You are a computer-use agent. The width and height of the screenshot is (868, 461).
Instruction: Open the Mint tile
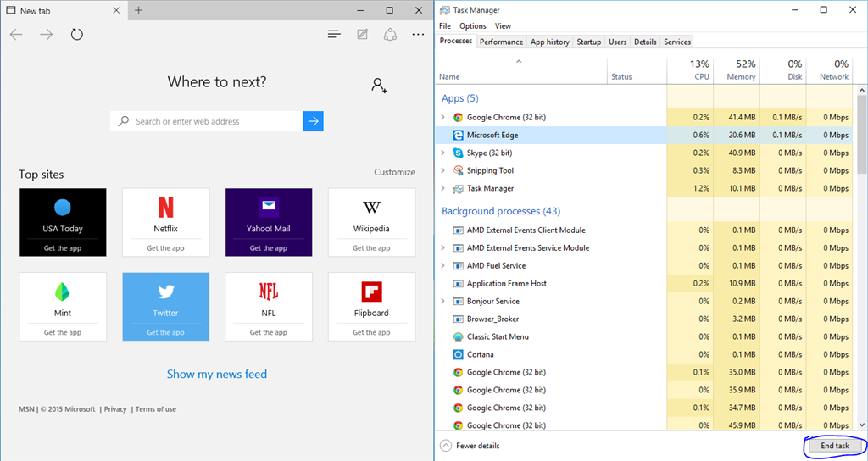coord(63,307)
